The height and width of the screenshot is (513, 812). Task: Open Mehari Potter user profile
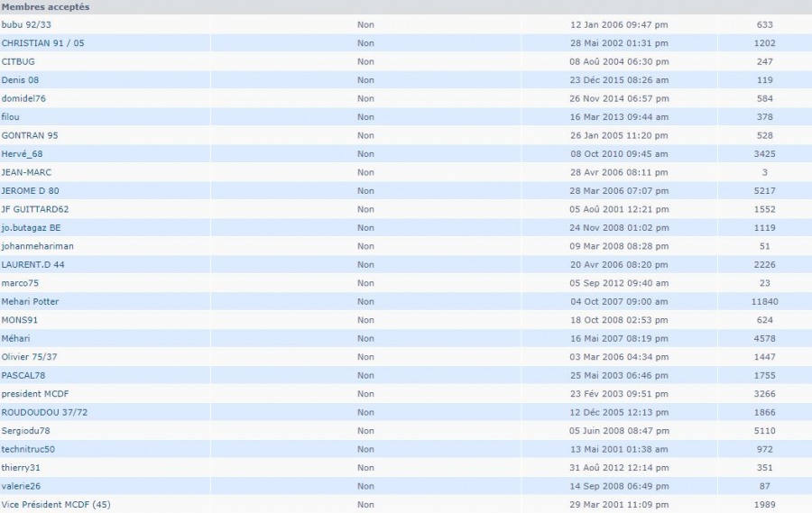[30, 301]
